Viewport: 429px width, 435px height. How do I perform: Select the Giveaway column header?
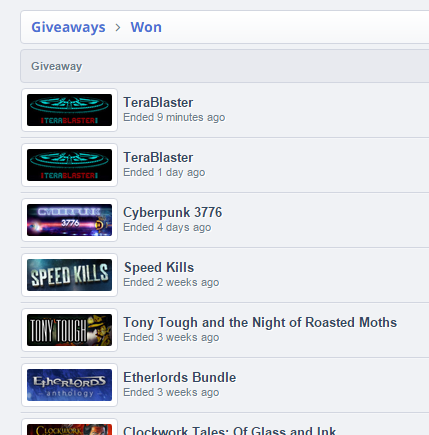coord(56,66)
